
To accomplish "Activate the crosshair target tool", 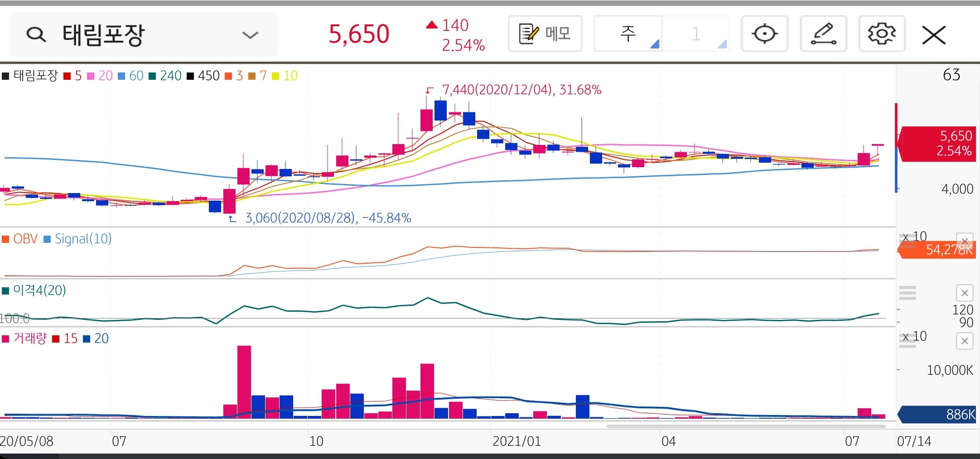I will point(764,34).
